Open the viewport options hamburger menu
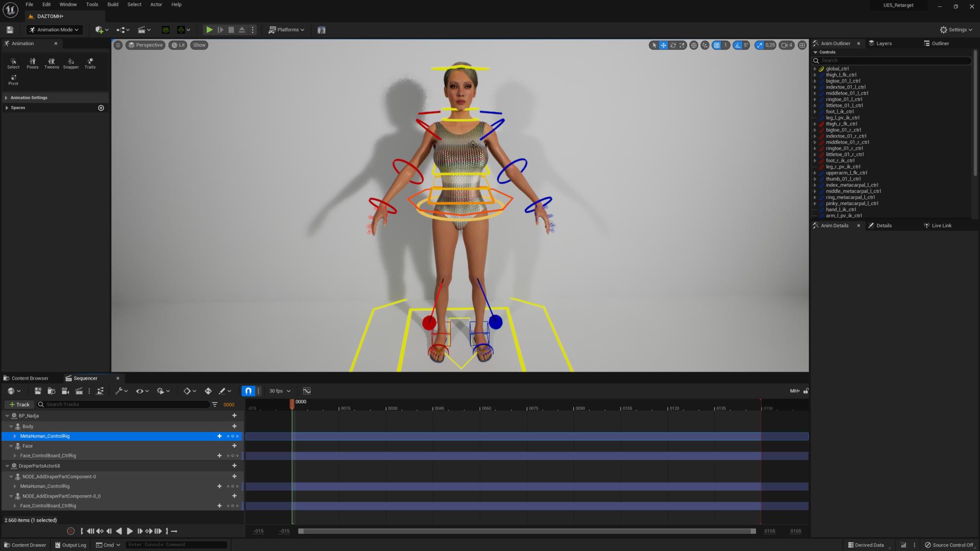Viewport: 980px width, 551px height. click(x=118, y=45)
